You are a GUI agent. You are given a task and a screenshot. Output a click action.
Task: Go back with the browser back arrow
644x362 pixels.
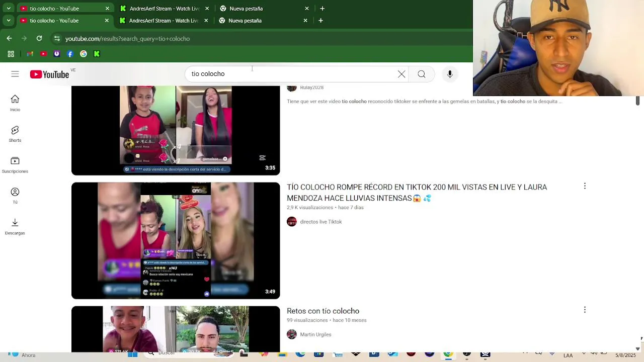[x=9, y=38]
